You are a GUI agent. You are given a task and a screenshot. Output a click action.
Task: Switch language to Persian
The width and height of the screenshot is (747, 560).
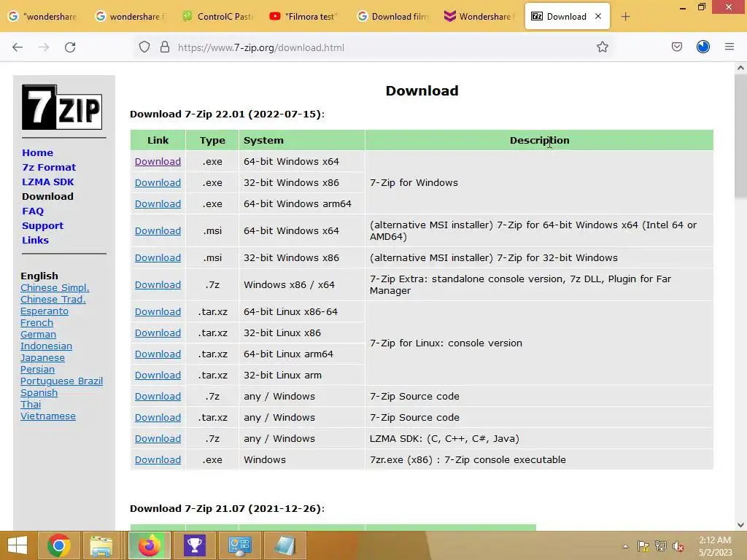pos(37,370)
